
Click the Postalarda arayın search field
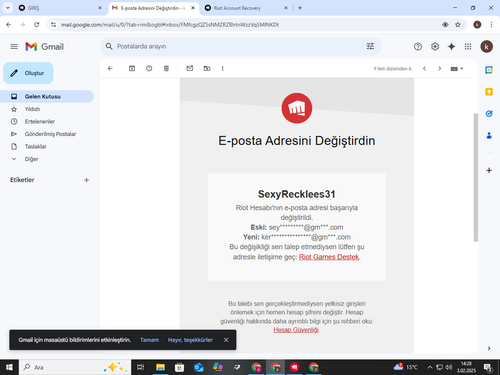coord(240,46)
